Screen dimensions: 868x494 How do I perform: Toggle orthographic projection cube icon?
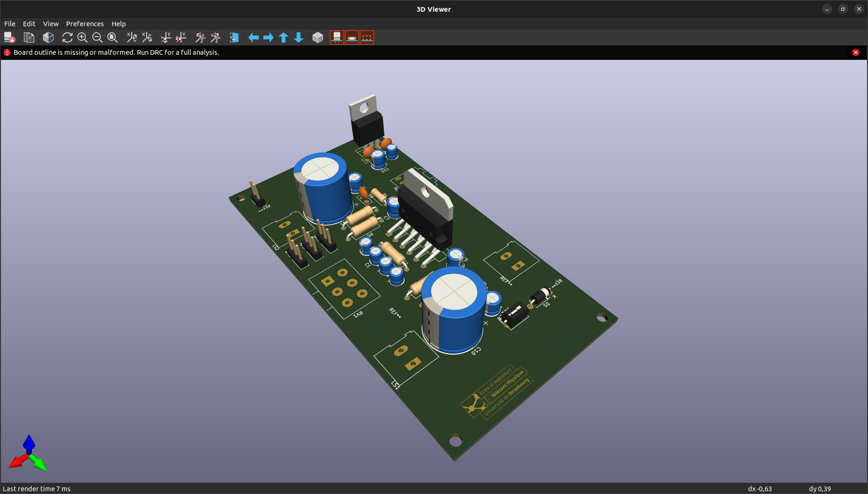(318, 37)
